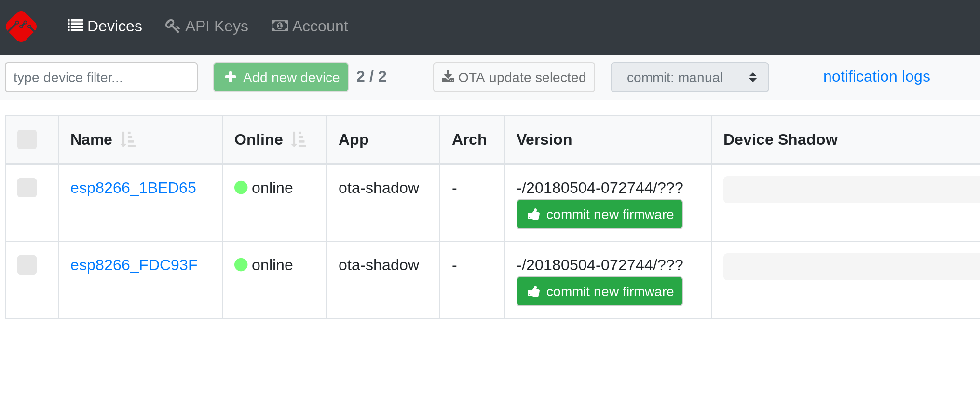
Task: Click the Name column sort icon
Action: (128, 139)
